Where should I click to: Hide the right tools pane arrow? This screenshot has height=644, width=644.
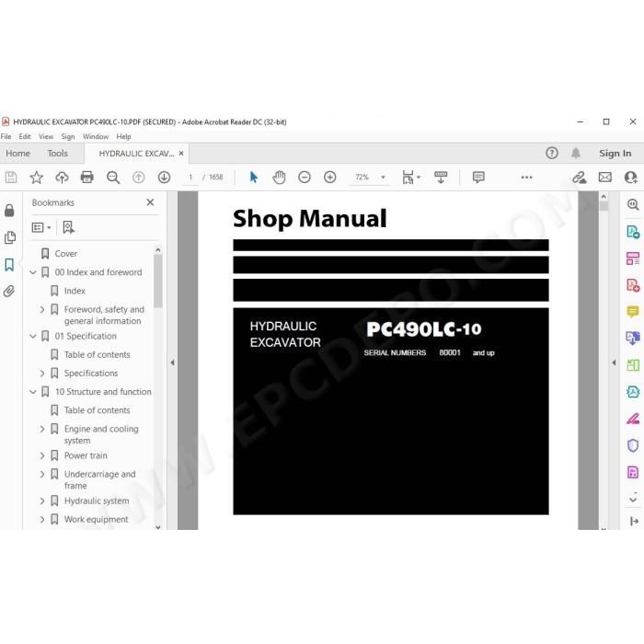(x=614, y=362)
